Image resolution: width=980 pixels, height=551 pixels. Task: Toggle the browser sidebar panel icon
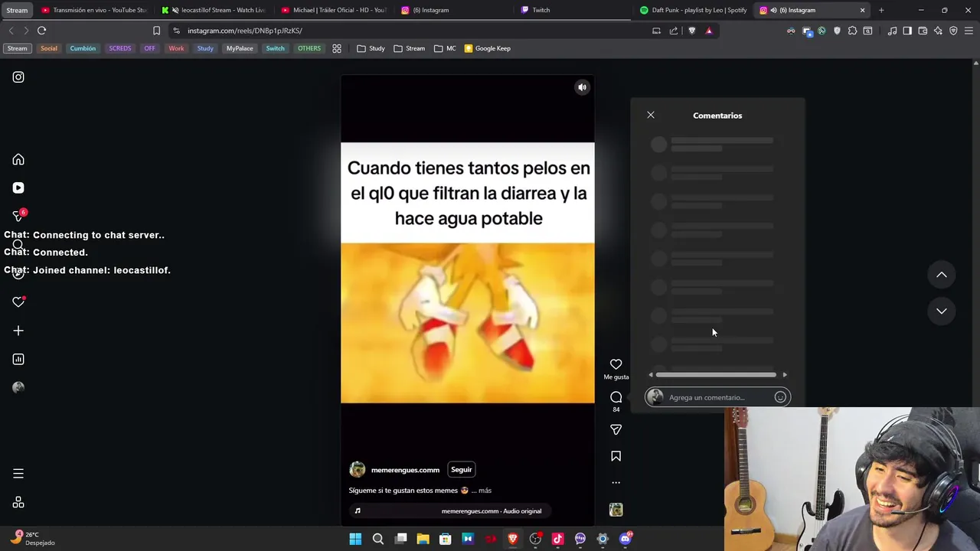pos(907,31)
